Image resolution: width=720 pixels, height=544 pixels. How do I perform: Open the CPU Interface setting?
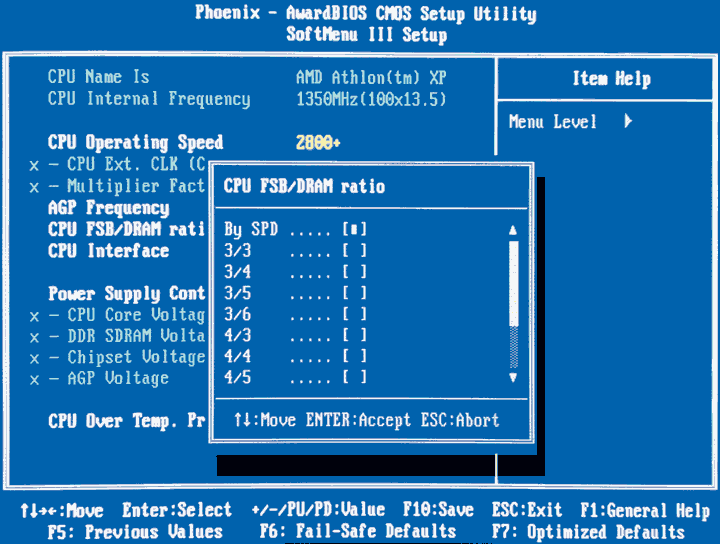(x=108, y=251)
